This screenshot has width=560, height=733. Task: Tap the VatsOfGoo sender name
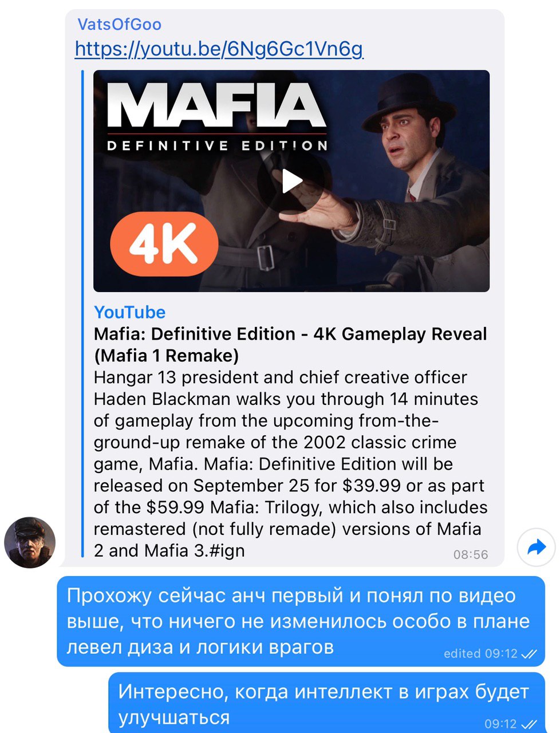tap(119, 24)
